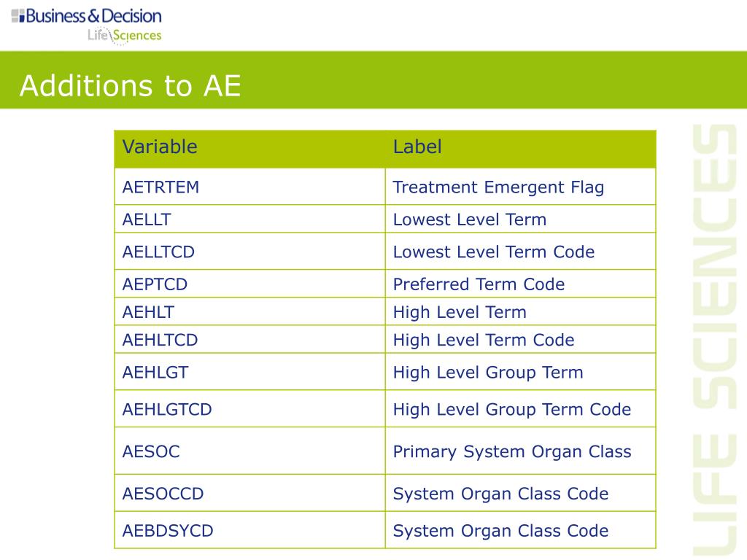The height and width of the screenshot is (560, 747).
Task: Select the 'Additions to AE' slide title
Action: 130,86
